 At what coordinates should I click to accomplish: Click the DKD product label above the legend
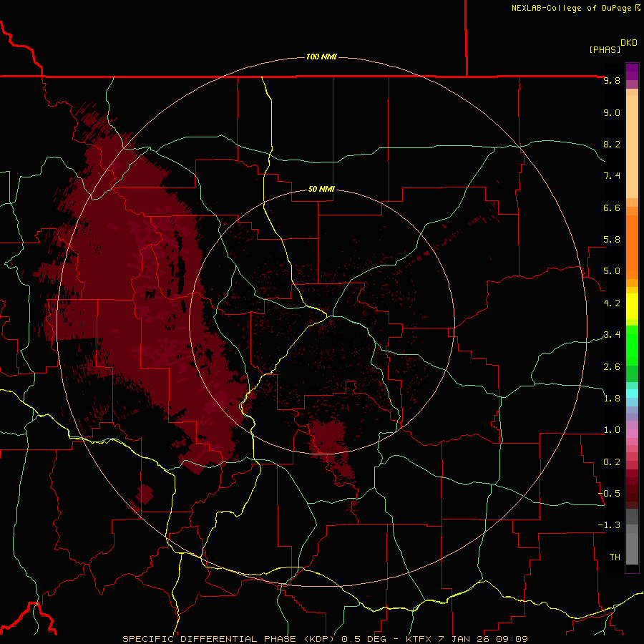click(628, 42)
